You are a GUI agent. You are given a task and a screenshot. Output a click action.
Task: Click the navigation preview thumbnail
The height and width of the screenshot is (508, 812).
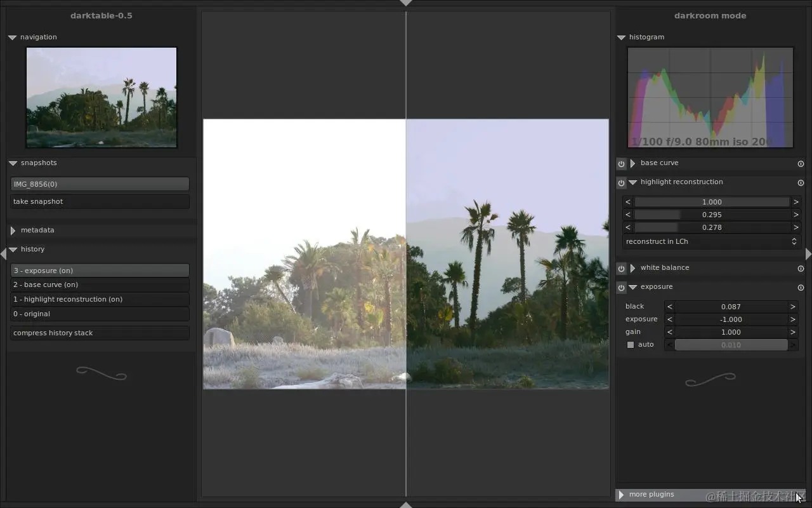click(101, 97)
